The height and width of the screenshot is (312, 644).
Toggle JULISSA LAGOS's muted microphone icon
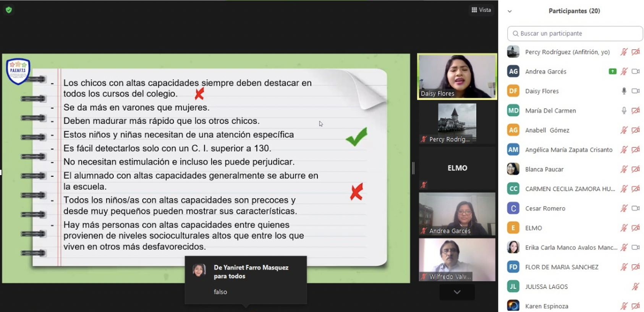636,286
